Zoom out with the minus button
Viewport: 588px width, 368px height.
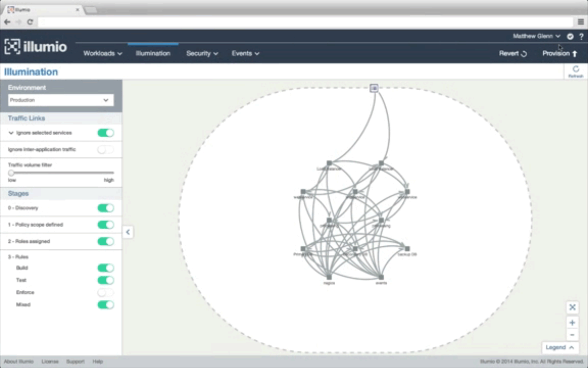(572, 335)
